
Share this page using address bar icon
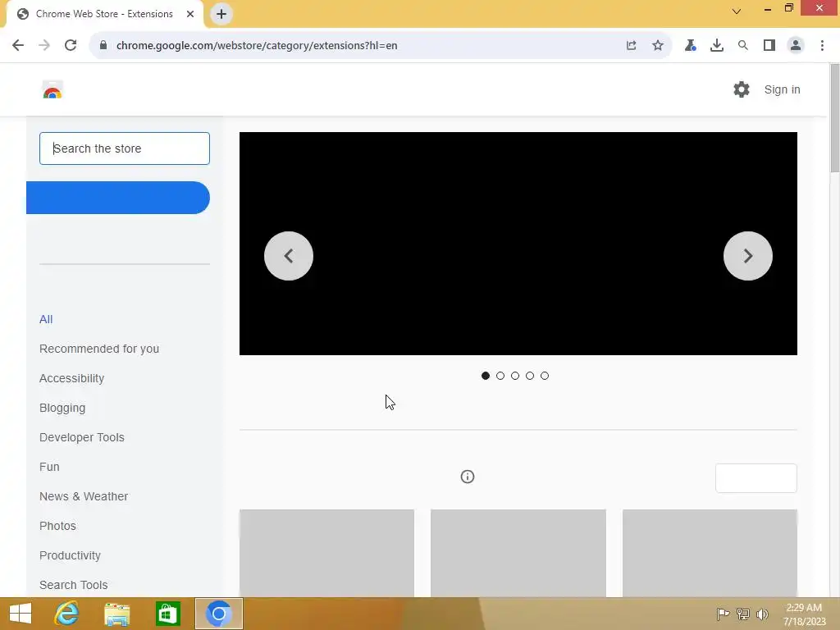pyautogui.click(x=632, y=46)
